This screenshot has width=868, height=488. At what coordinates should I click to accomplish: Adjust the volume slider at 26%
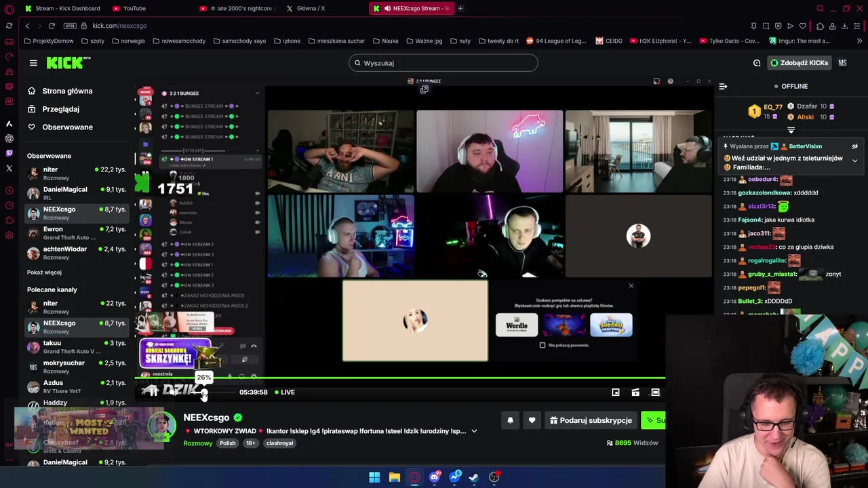pyautogui.click(x=203, y=392)
